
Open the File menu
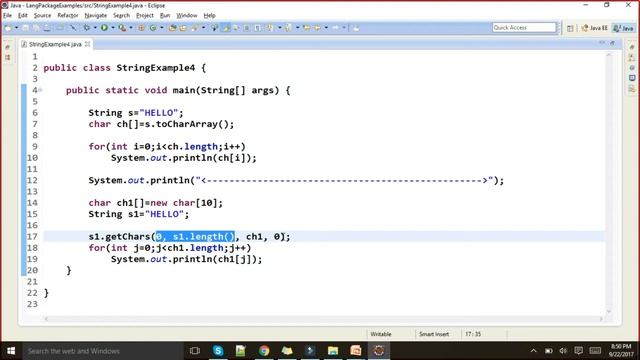point(7,16)
